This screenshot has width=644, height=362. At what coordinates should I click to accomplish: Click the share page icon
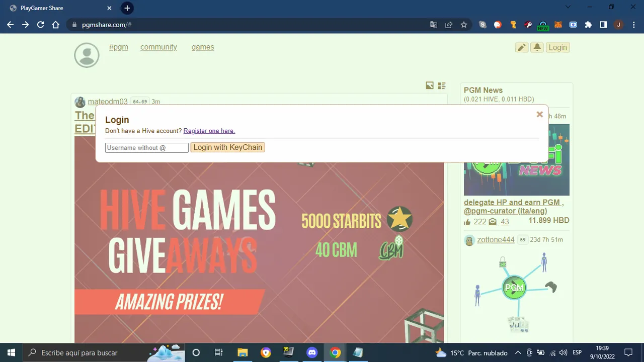[x=449, y=25]
